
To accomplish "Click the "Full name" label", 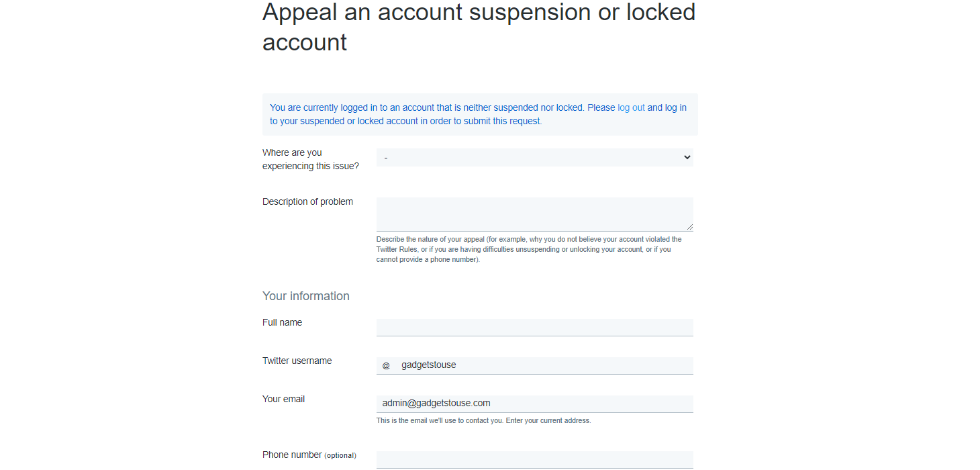I will coord(282,322).
